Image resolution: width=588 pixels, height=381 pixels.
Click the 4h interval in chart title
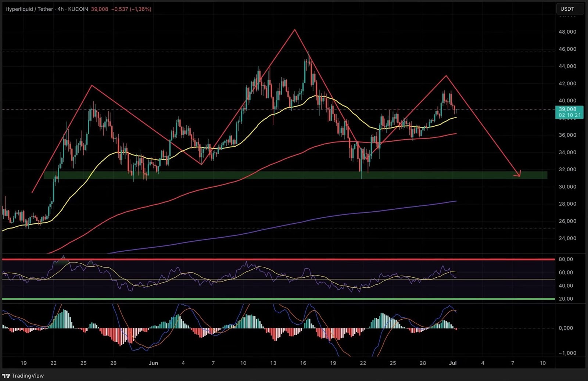pos(61,9)
